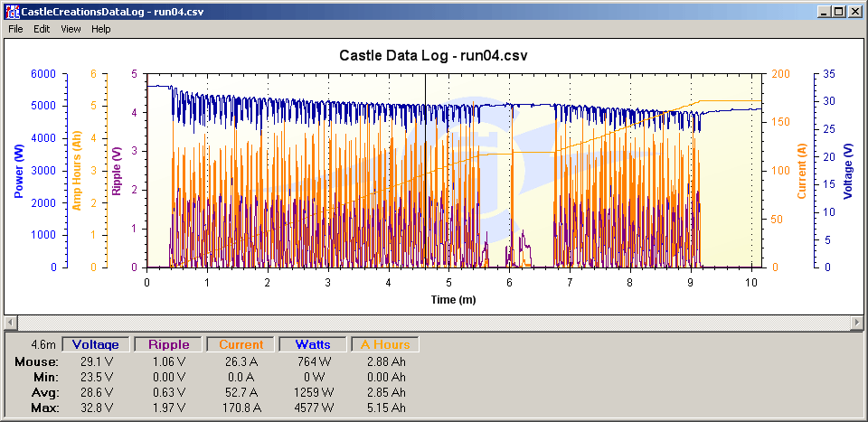Click the 35 tick on Voltage axis
This screenshot has height=422, width=868.
[828, 75]
